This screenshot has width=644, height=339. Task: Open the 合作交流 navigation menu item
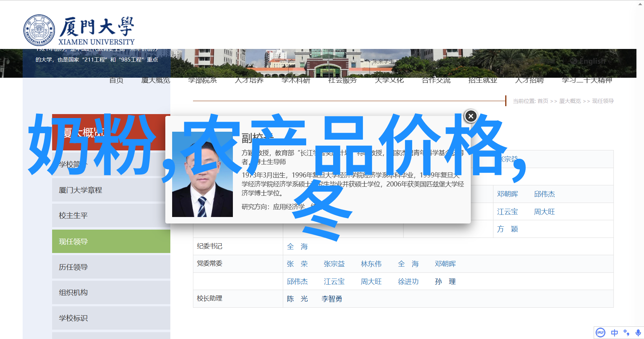pos(436,80)
